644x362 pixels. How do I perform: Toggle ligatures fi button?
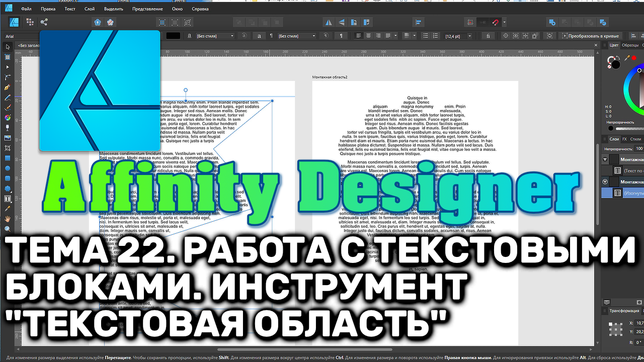coord(488,36)
